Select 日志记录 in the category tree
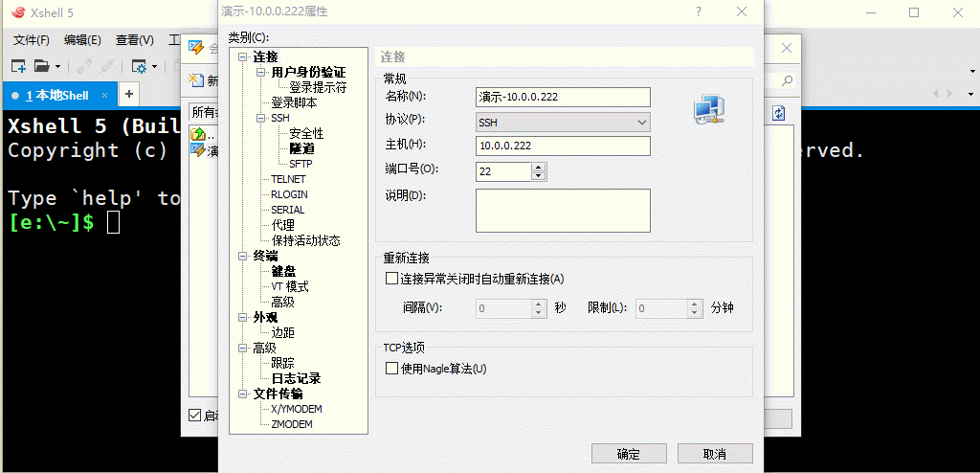 (297, 378)
